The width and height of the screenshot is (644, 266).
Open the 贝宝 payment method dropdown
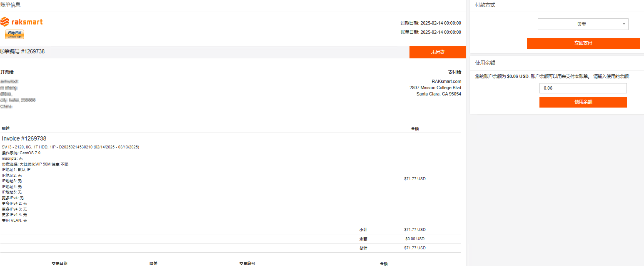[x=583, y=24]
